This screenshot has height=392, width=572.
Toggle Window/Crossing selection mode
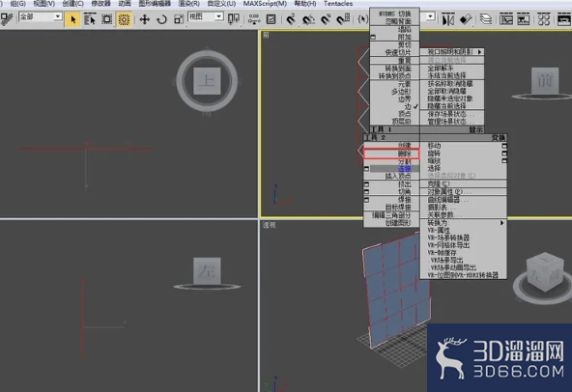(124, 19)
